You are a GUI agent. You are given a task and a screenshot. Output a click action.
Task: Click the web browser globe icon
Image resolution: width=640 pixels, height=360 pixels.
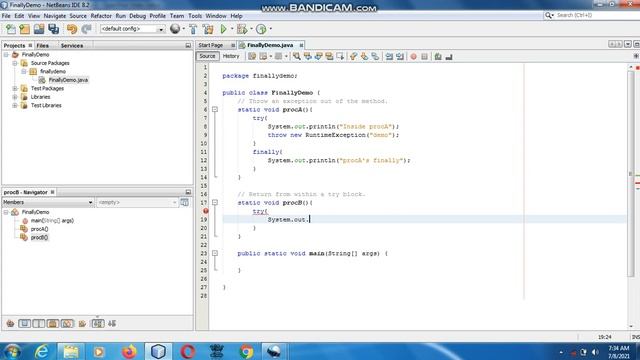coord(175,29)
